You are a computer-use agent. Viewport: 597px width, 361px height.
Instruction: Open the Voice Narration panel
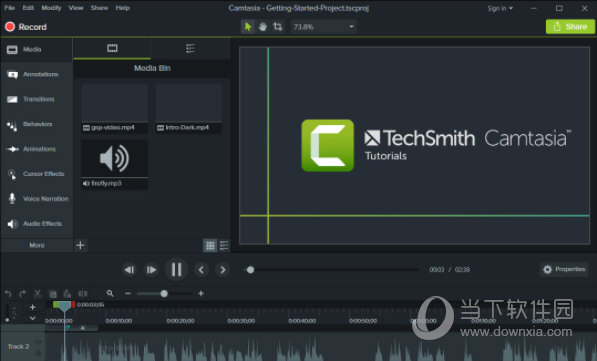pyautogui.click(x=37, y=199)
